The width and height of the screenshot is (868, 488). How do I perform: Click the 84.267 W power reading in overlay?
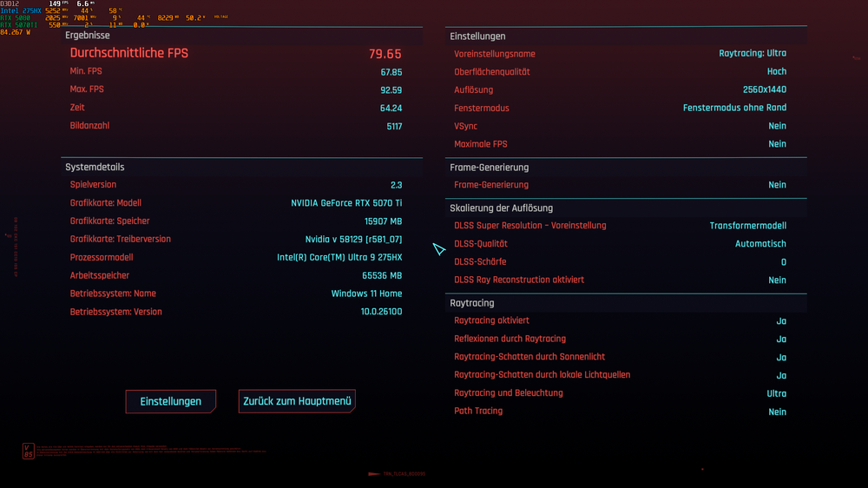(x=16, y=32)
